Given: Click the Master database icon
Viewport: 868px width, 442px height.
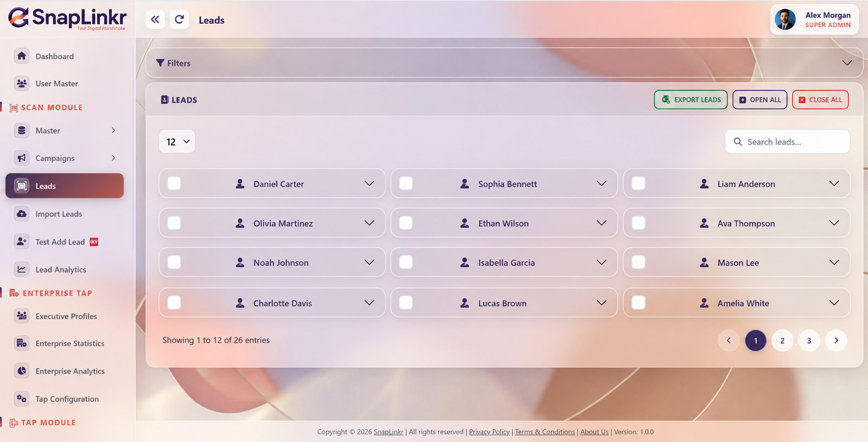Looking at the screenshot, I should click(x=22, y=130).
